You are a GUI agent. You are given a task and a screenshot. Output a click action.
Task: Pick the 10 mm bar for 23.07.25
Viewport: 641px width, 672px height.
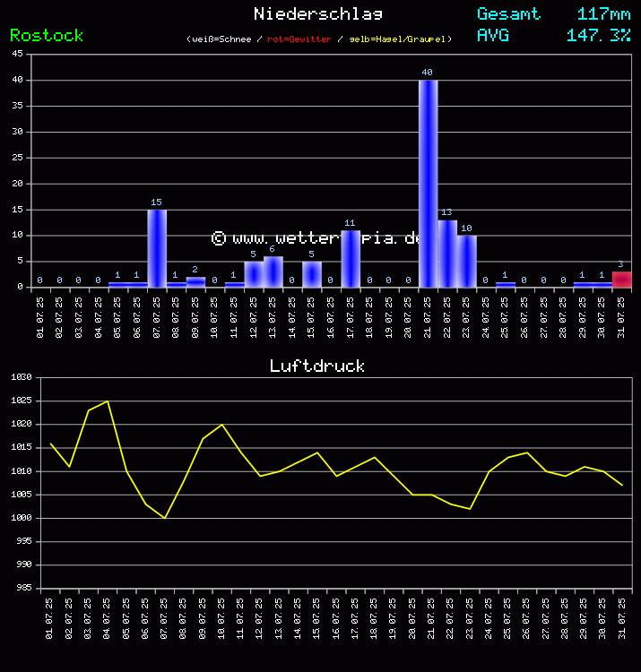[467, 262]
